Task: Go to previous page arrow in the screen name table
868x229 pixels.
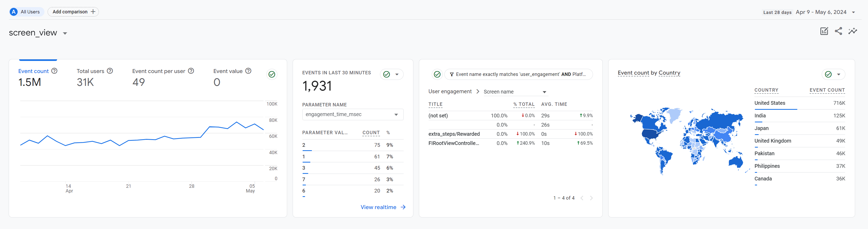Action: tap(582, 198)
